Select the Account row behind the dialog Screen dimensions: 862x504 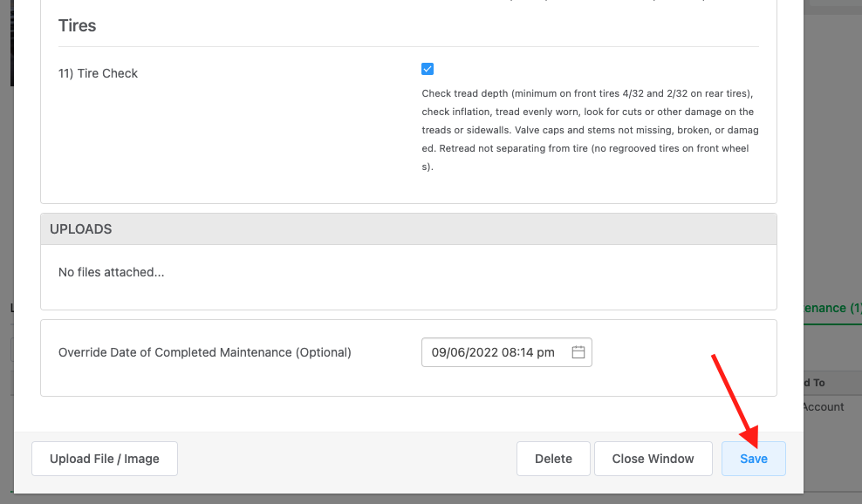tap(820, 406)
